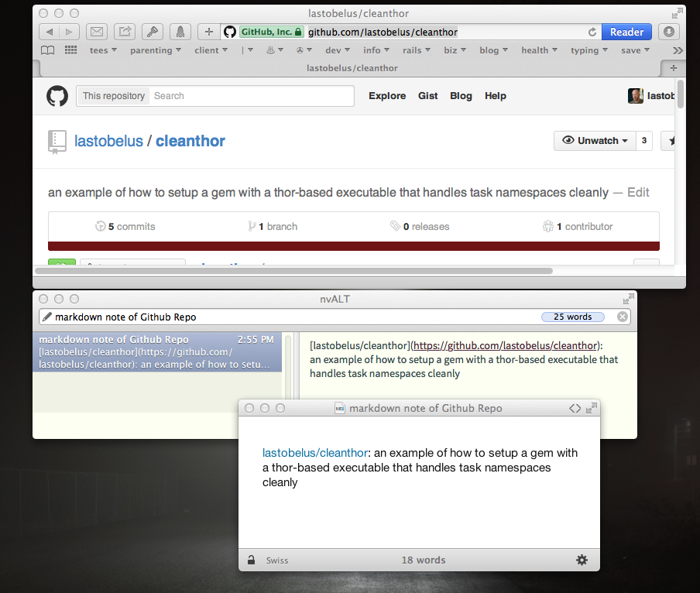Click the GitHub Octocat logo on the page
Screen dimensions: 700x593
click(57, 96)
